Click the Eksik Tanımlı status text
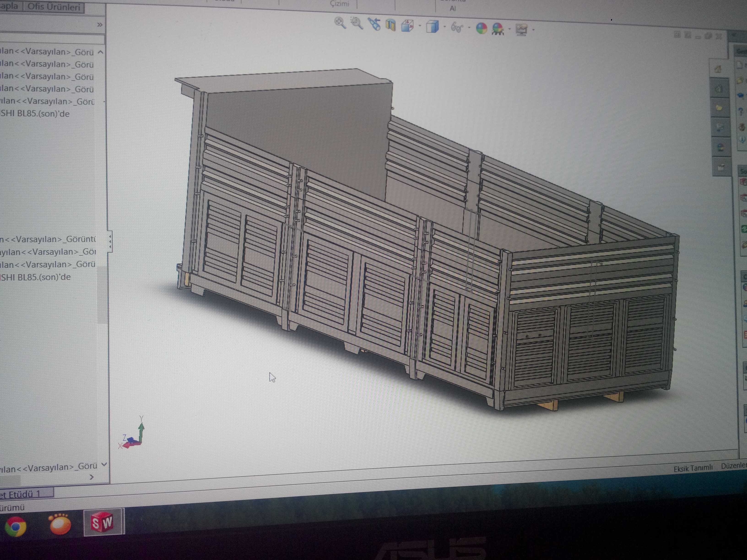The image size is (747, 560). click(x=693, y=468)
